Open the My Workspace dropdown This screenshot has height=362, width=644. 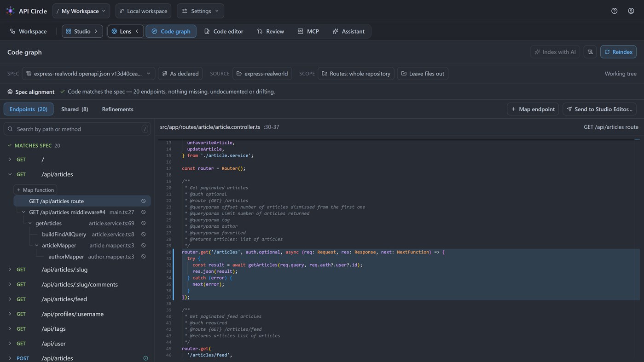[81, 11]
